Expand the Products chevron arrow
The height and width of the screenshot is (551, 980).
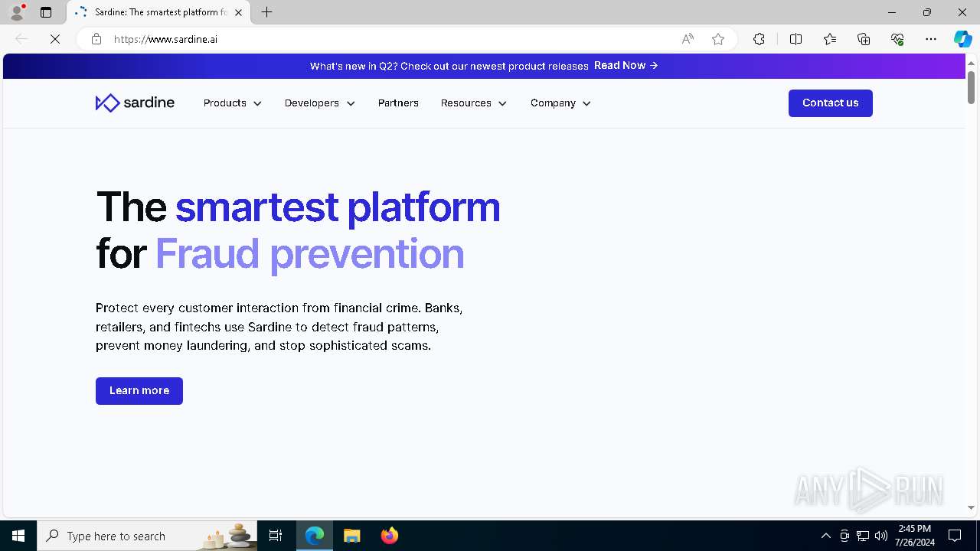[257, 103]
